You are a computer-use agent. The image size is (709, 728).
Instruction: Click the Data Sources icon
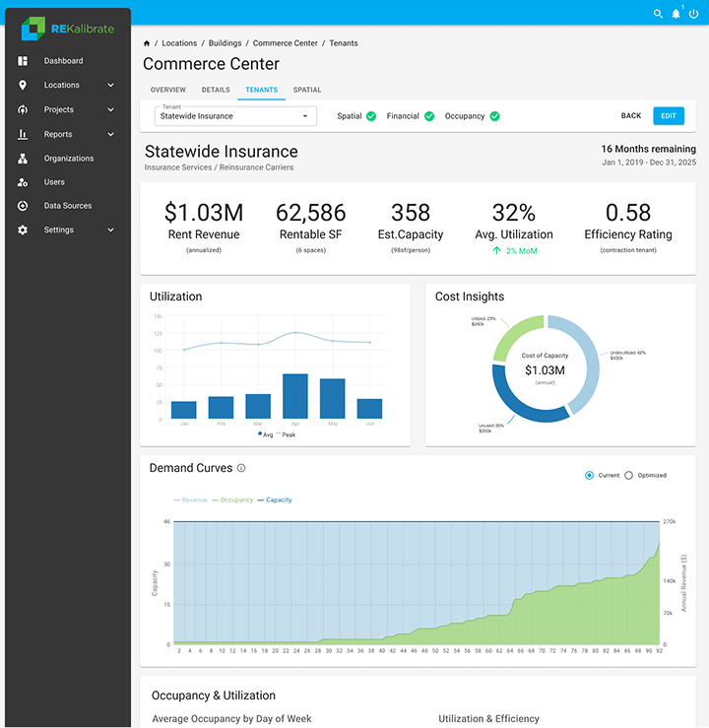(x=23, y=206)
